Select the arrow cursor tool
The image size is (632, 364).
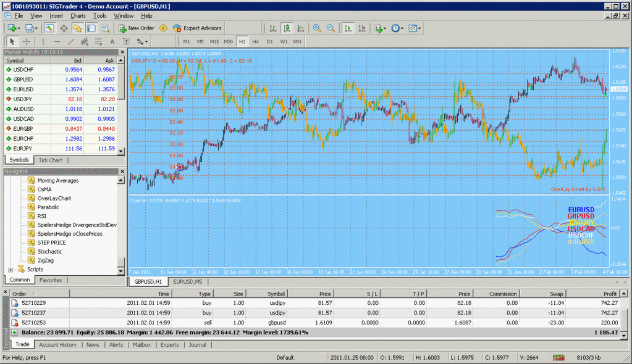click(12, 41)
